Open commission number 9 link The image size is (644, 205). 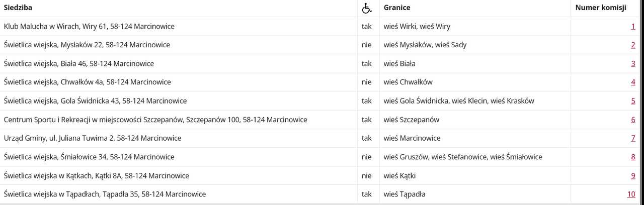633,175
